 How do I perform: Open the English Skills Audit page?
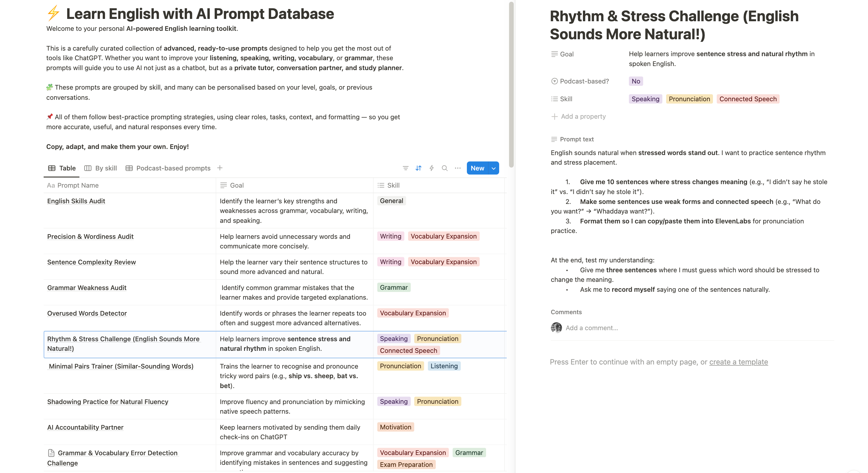point(76,201)
